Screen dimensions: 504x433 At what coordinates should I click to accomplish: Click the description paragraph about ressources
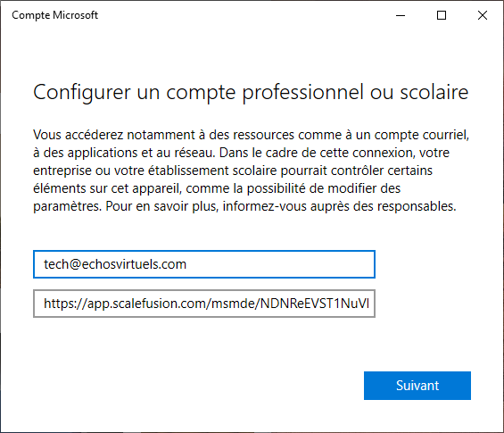point(251,171)
